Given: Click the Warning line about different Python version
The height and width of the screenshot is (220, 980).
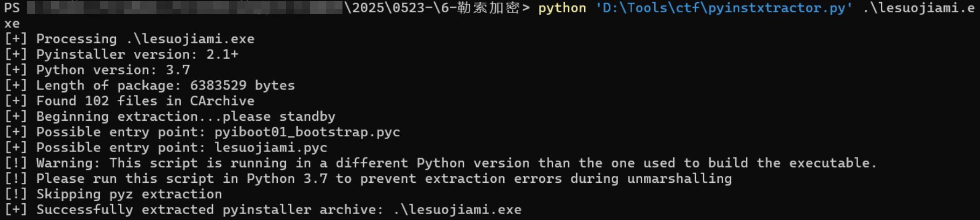Looking at the screenshot, I should pos(456,163).
